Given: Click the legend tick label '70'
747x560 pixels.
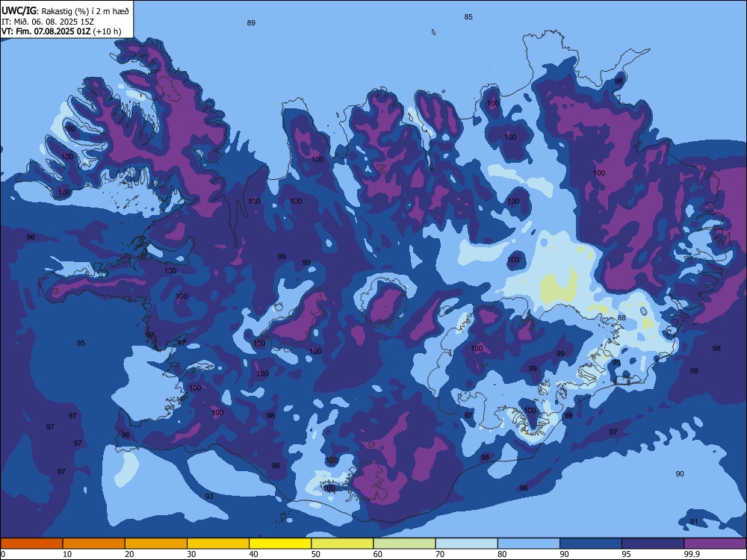Looking at the screenshot, I should pos(440,554).
